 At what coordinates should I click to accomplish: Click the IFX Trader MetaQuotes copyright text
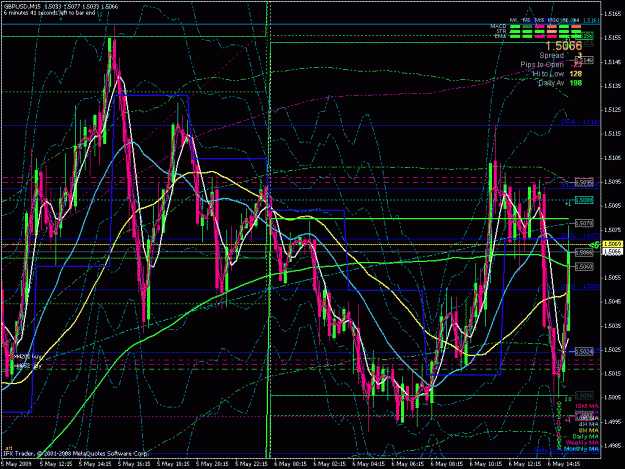pos(75,453)
